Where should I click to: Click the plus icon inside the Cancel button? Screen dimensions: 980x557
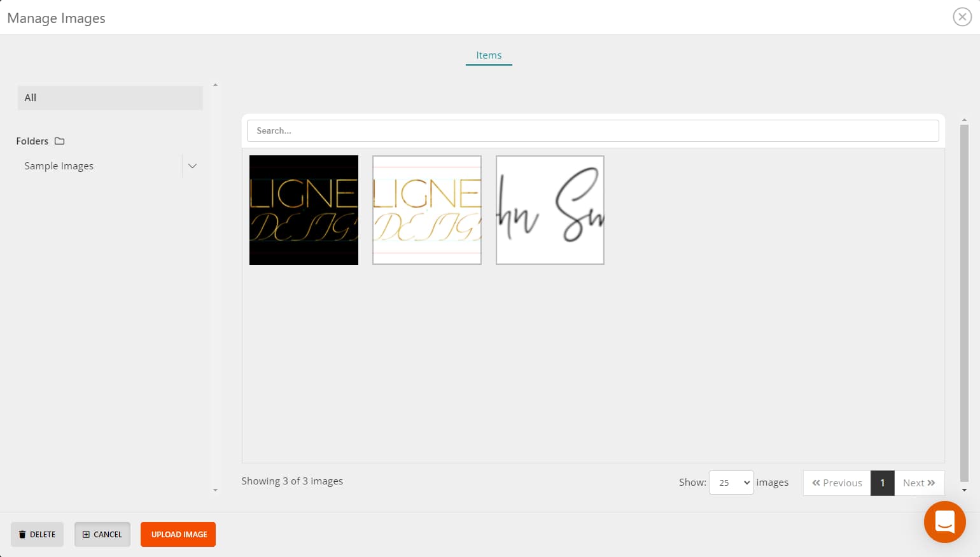tap(87, 534)
